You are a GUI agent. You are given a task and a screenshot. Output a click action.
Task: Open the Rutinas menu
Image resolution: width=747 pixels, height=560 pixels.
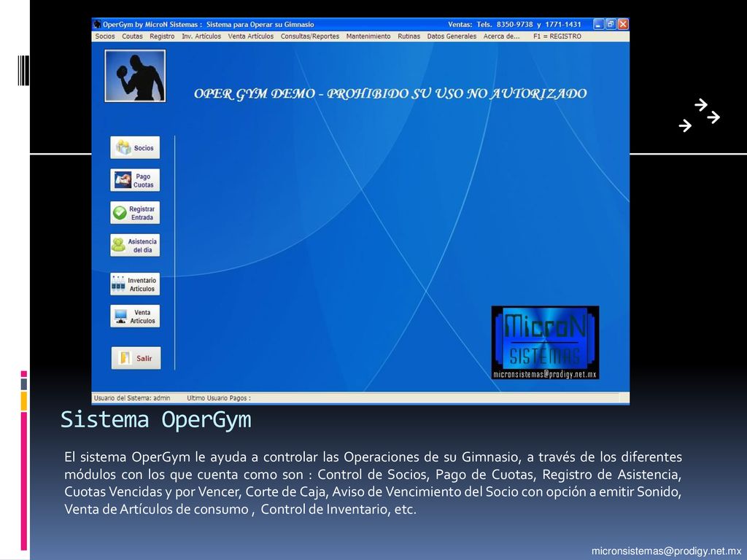point(409,36)
